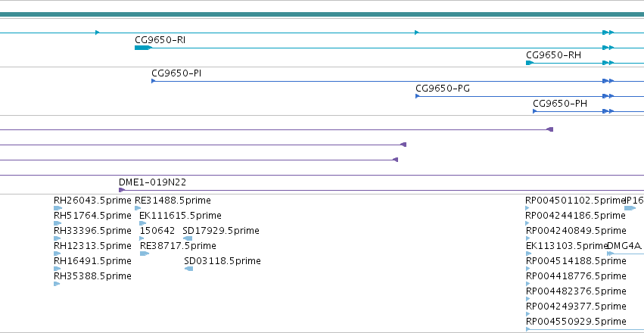The image size is (644, 333).
Task: Select the reverse arrow glyph under SD03118.5prime
Action: pyautogui.click(x=188, y=269)
